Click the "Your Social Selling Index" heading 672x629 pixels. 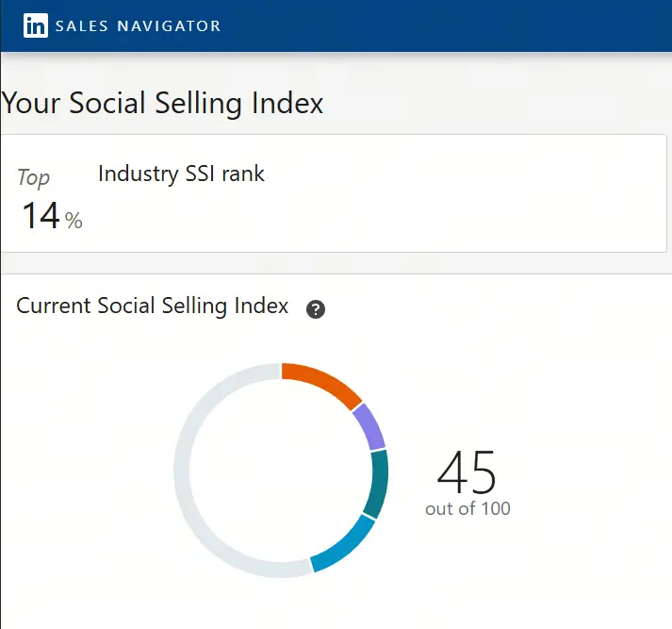(x=162, y=103)
